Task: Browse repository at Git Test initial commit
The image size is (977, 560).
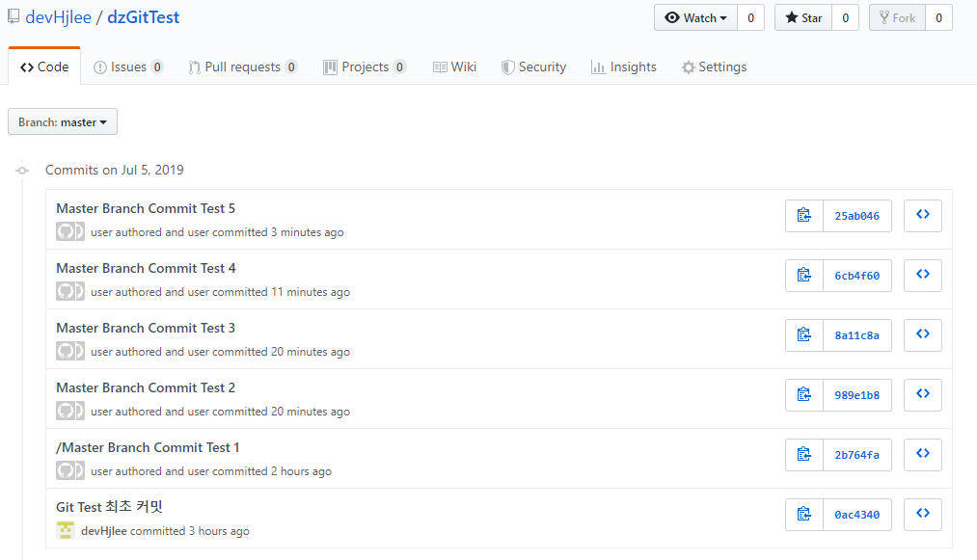Action: [923, 515]
